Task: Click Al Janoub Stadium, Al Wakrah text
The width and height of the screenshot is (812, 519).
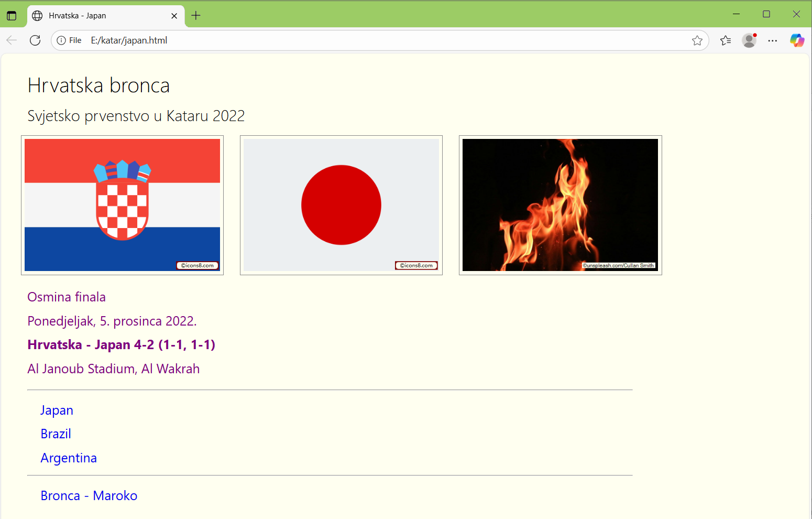Action: [x=114, y=369]
